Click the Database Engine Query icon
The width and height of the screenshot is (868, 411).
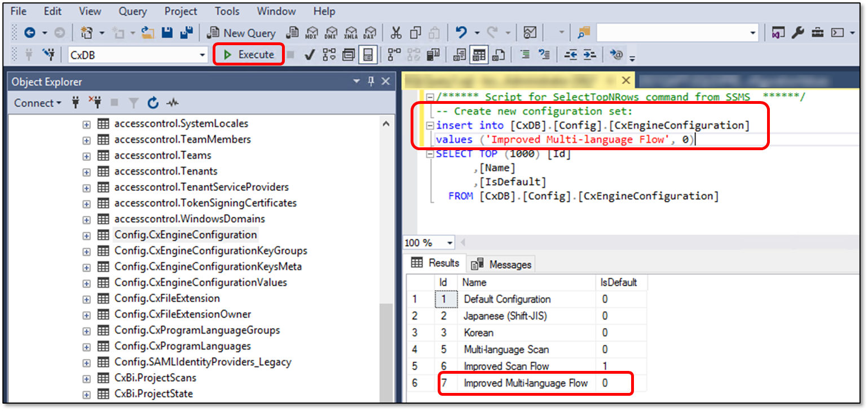[293, 33]
